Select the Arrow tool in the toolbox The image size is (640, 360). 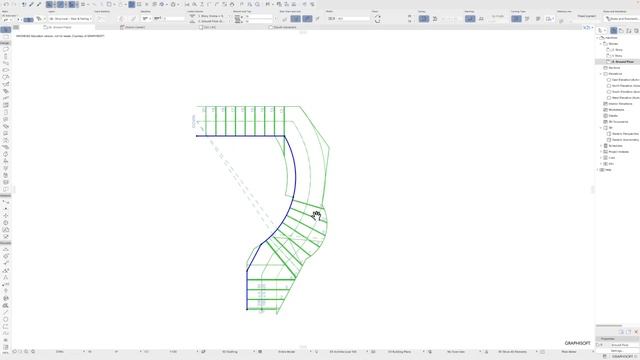6,30
